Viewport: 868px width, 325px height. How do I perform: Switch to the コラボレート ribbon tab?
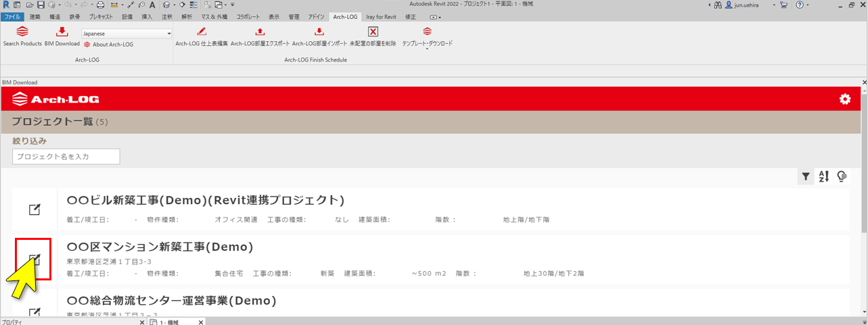coord(248,17)
